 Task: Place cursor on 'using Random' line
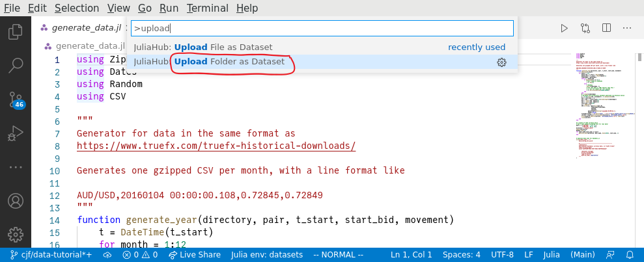(x=109, y=84)
